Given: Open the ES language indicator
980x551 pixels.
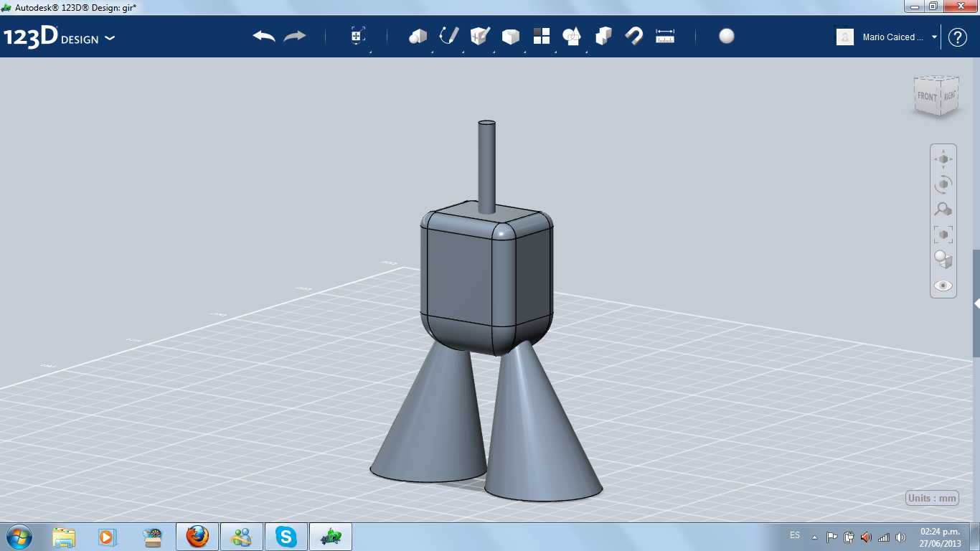Looking at the screenshot, I should [795, 535].
